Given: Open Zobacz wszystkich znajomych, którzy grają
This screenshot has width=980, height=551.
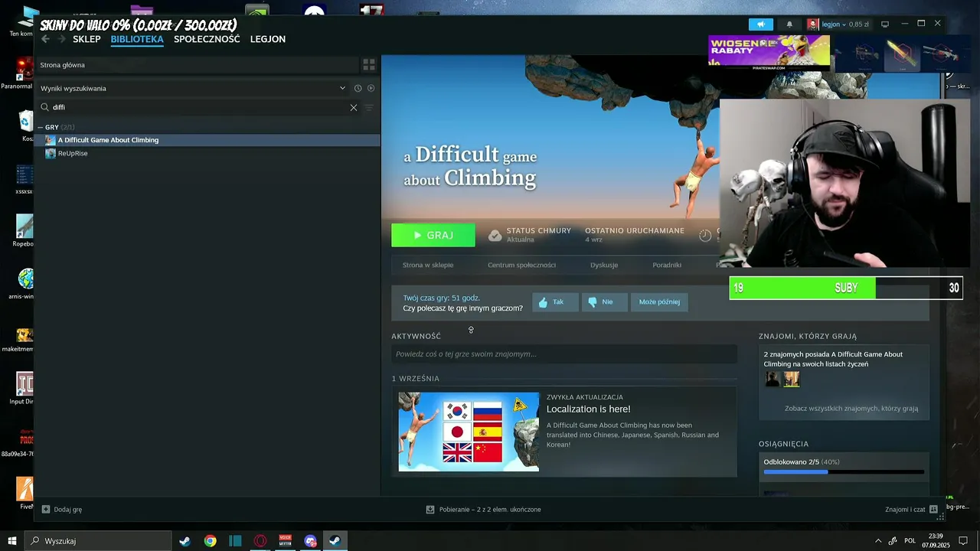Looking at the screenshot, I should [x=851, y=409].
